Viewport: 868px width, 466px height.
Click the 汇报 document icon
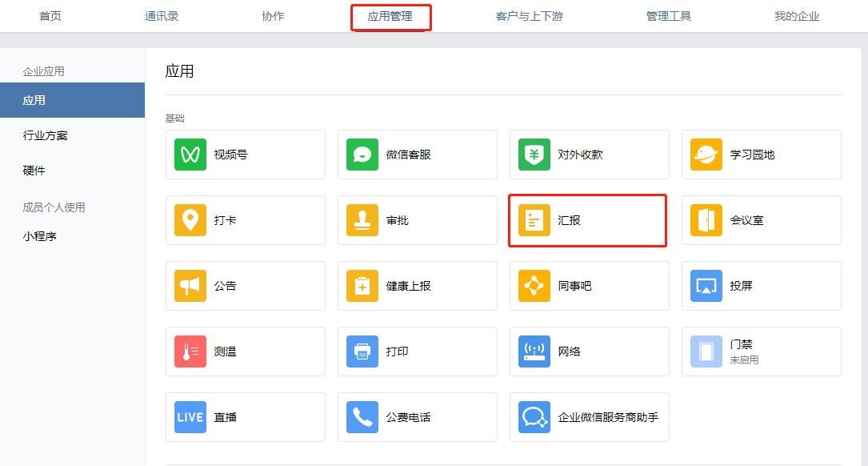534,220
